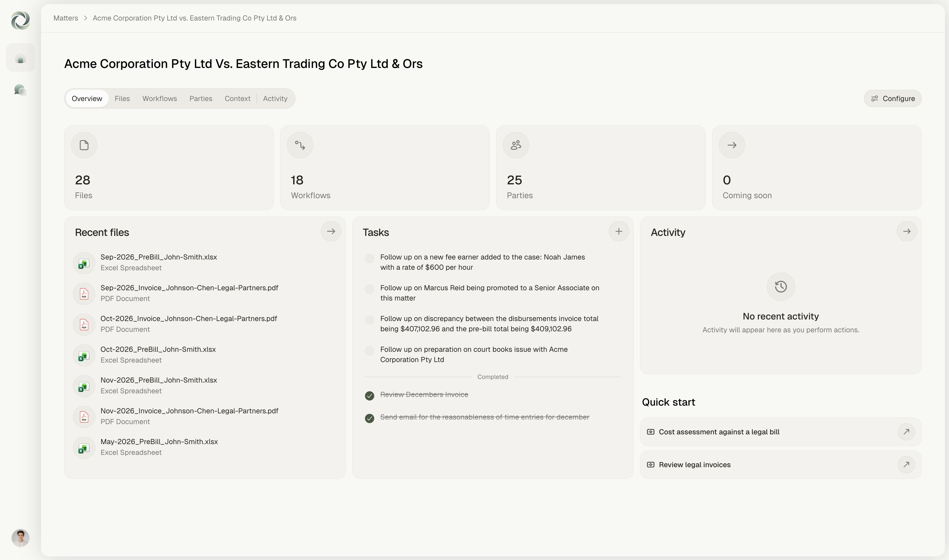Screen dimensions: 949x560
Task: Go to the Parties tab
Action: tap(201, 98)
